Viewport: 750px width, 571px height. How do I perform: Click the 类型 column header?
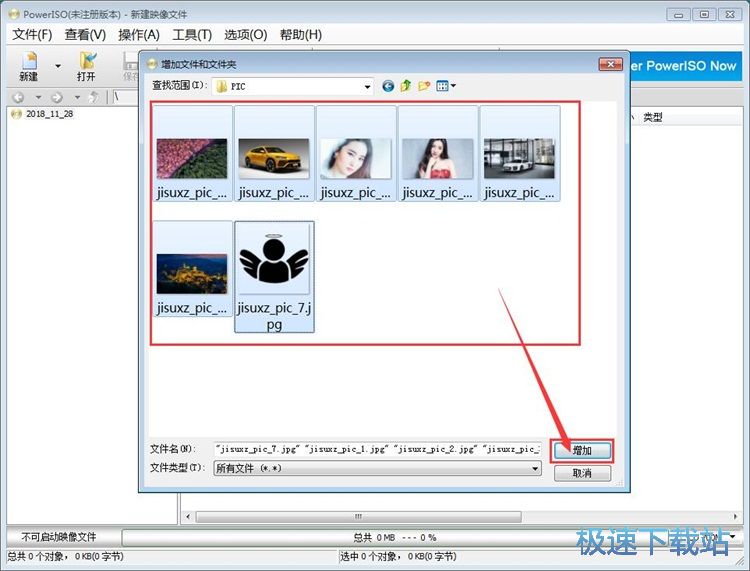click(652, 117)
